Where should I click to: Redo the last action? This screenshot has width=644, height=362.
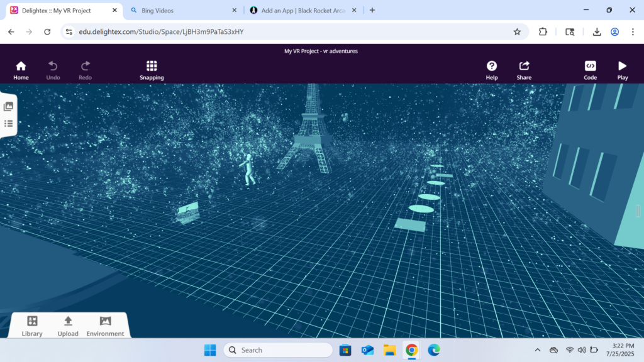(85, 70)
